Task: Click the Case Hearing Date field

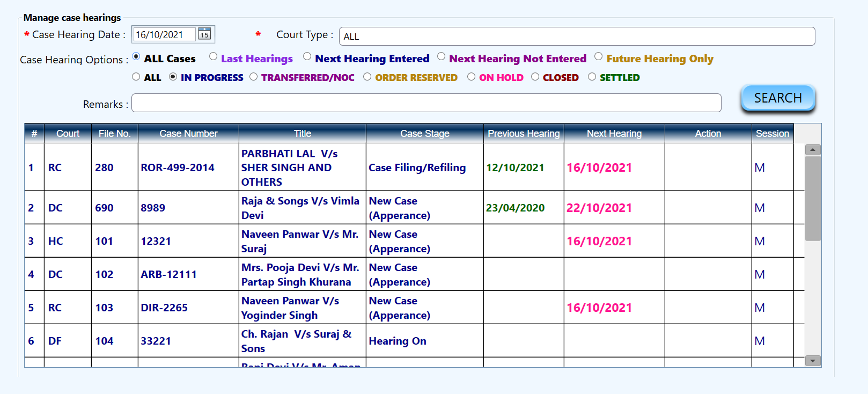Action: pyautogui.click(x=165, y=35)
